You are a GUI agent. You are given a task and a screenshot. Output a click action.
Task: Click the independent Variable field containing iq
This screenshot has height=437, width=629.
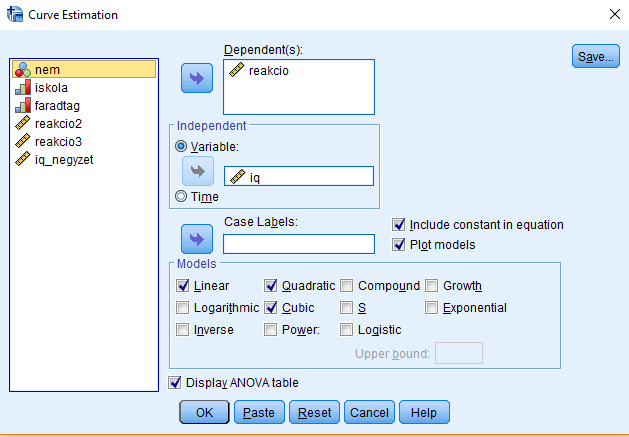(x=299, y=176)
